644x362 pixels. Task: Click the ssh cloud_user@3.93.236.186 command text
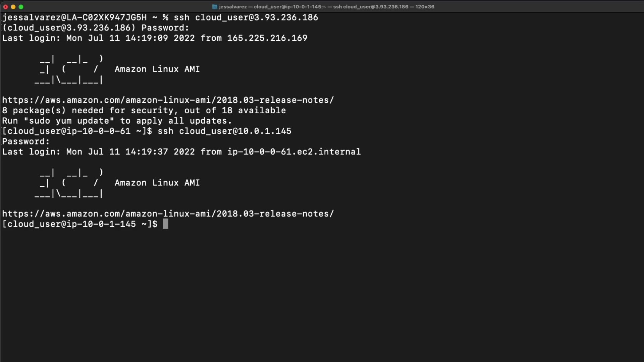[x=246, y=17]
